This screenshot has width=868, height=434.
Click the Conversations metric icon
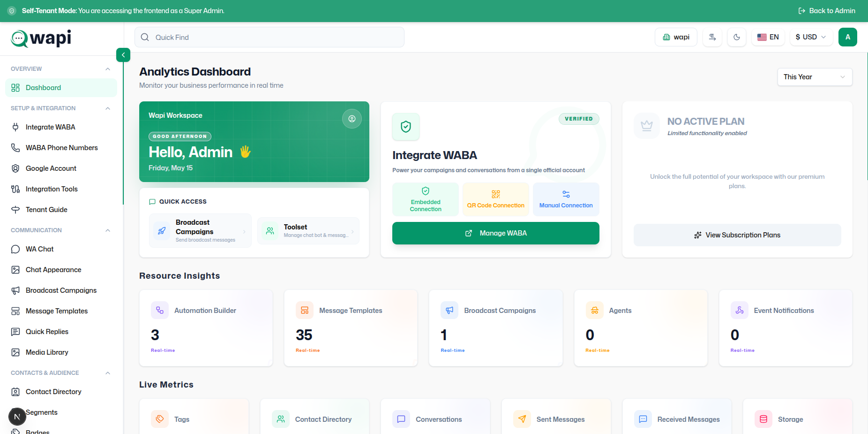tap(401, 419)
